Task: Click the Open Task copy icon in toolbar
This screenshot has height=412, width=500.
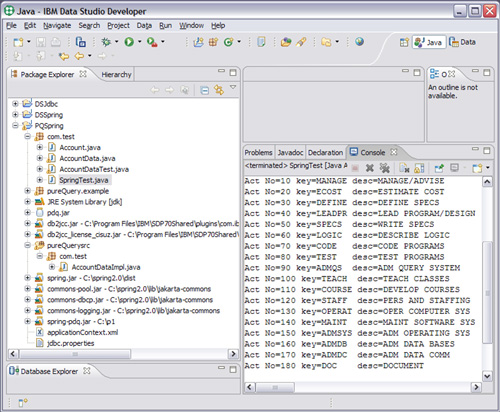Action: point(81,42)
